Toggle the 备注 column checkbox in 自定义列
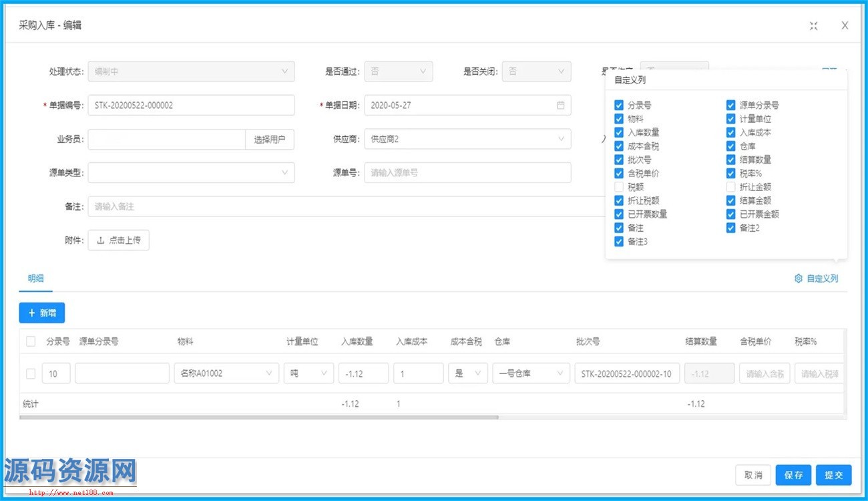This screenshot has width=868, height=501. pyautogui.click(x=619, y=228)
